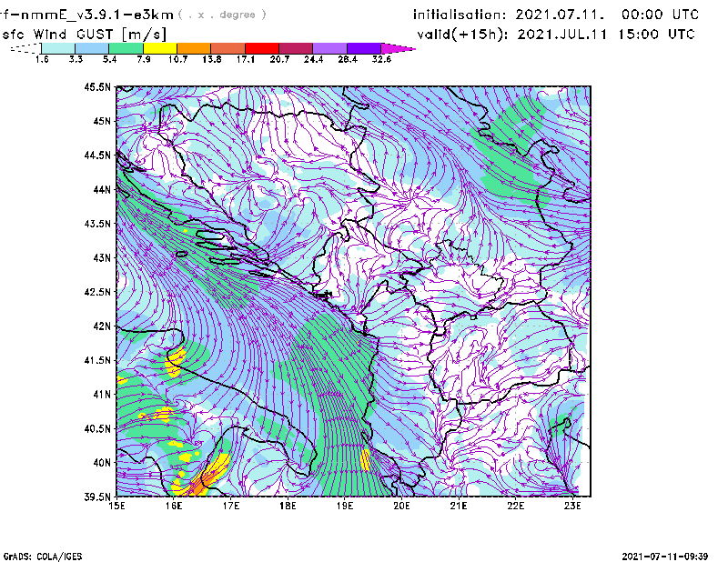Click the legend value '24.4'
The height and width of the screenshot is (562, 728).
pos(313,59)
